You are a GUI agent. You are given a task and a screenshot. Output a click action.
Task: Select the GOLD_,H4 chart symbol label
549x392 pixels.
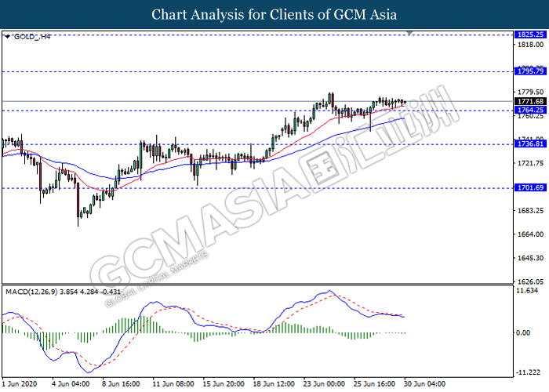click(32, 36)
